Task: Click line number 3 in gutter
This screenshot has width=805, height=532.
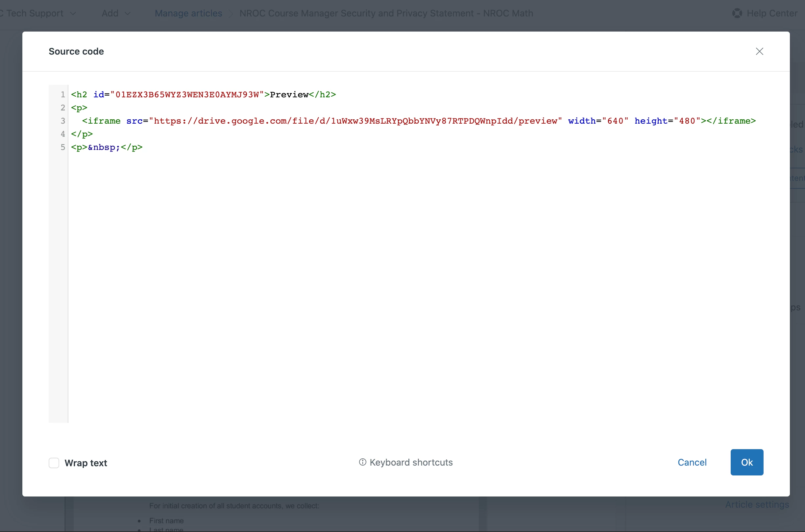Action: (63, 121)
